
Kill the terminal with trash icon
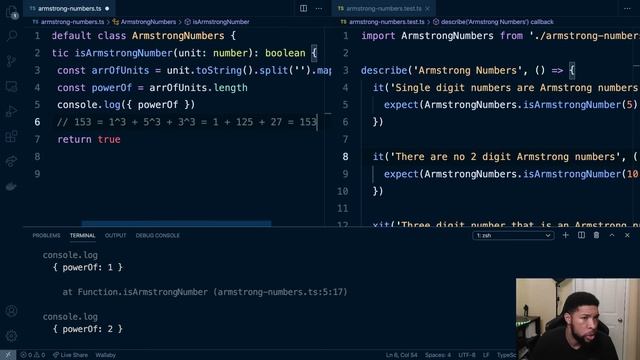pos(596,235)
